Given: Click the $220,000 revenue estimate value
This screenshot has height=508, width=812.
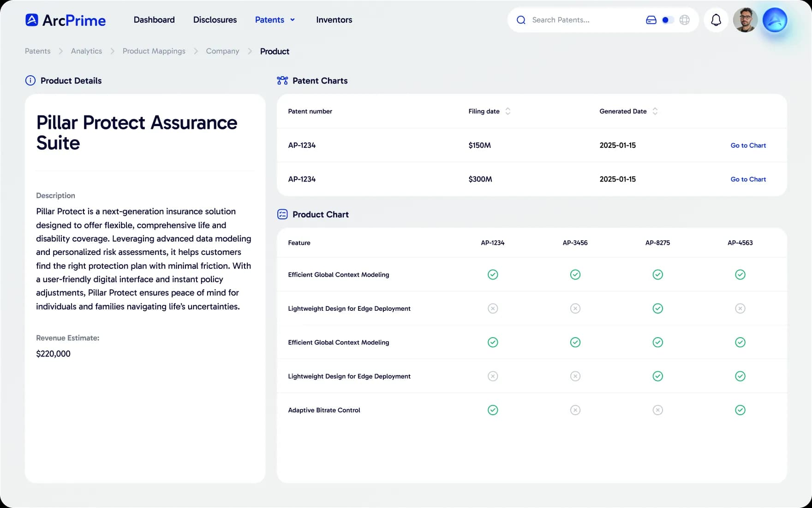Looking at the screenshot, I should tap(54, 354).
